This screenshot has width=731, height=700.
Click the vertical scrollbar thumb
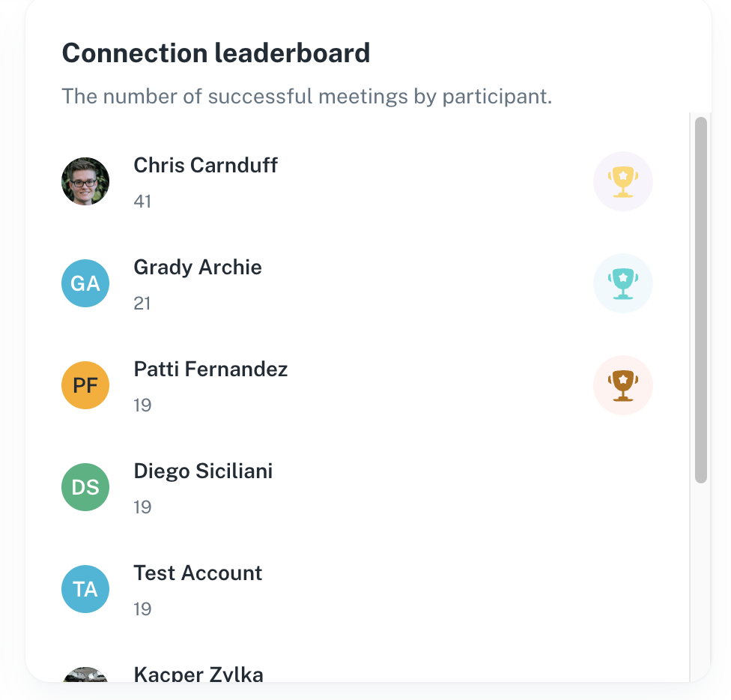click(700, 300)
